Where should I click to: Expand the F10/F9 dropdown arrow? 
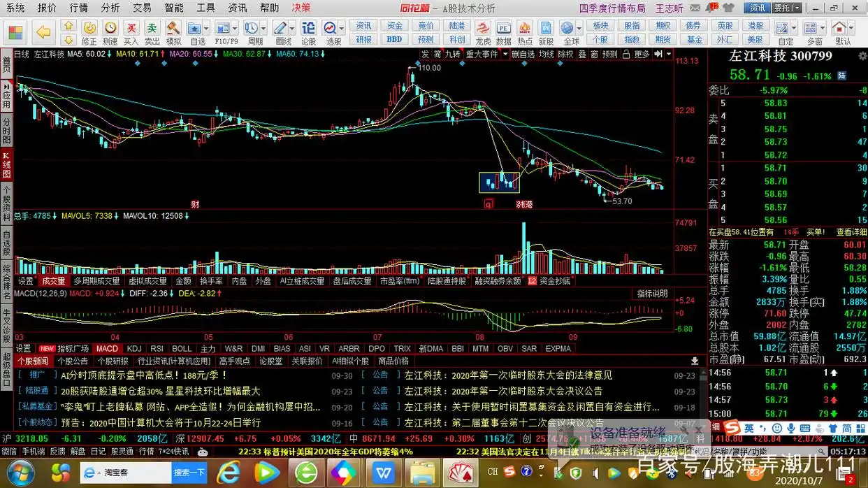(234, 28)
